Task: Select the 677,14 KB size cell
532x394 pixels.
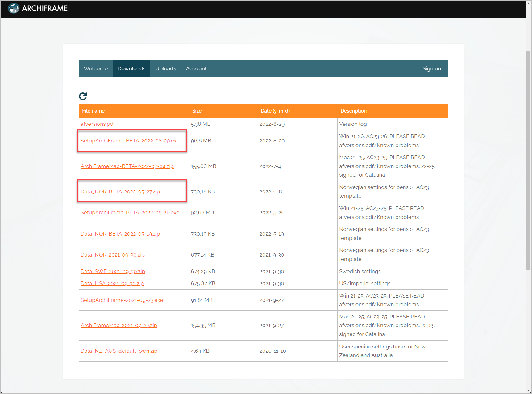Action: click(223, 255)
